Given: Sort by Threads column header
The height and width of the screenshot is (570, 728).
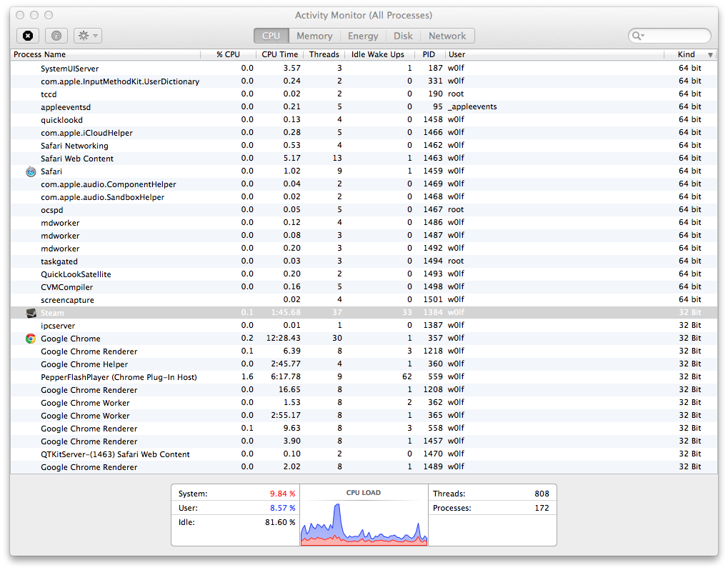Looking at the screenshot, I should click(x=324, y=54).
